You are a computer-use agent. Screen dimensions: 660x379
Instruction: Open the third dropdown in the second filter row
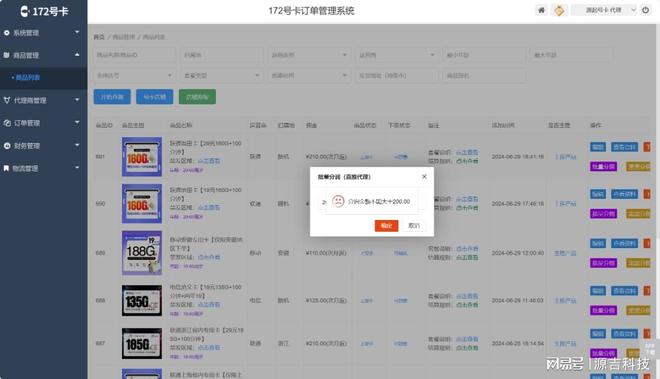(309, 76)
